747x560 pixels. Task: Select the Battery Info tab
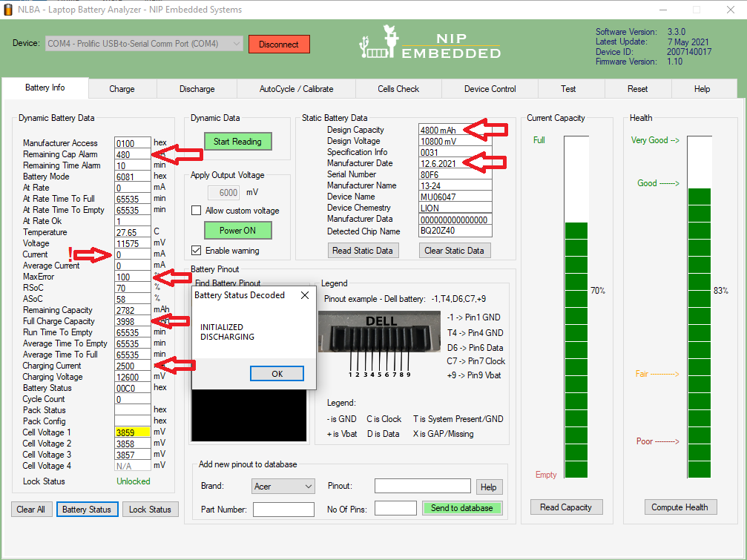coord(45,88)
